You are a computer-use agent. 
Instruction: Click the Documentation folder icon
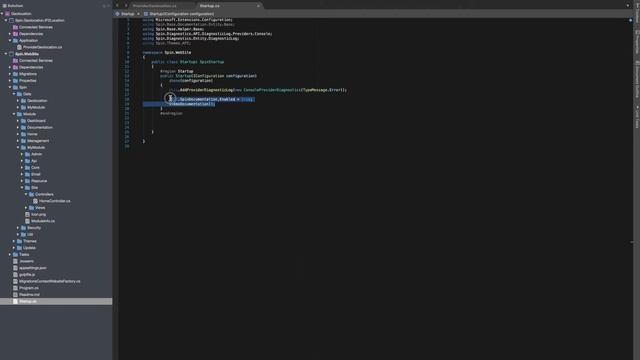point(23,127)
